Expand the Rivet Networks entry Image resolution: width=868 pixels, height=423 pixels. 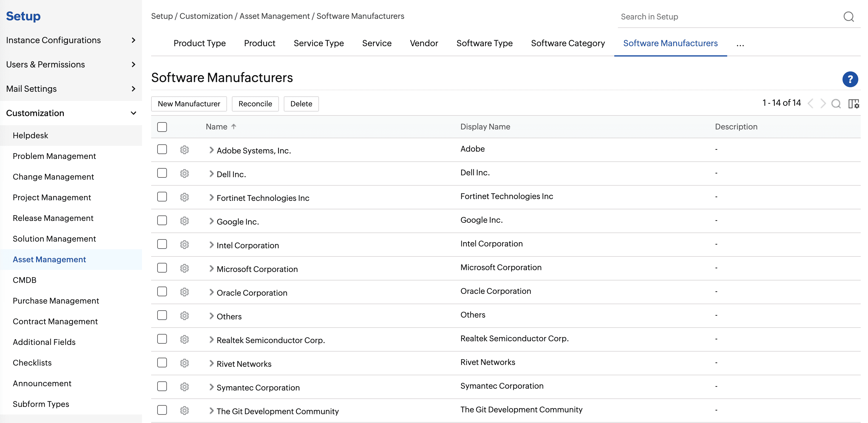(x=211, y=363)
